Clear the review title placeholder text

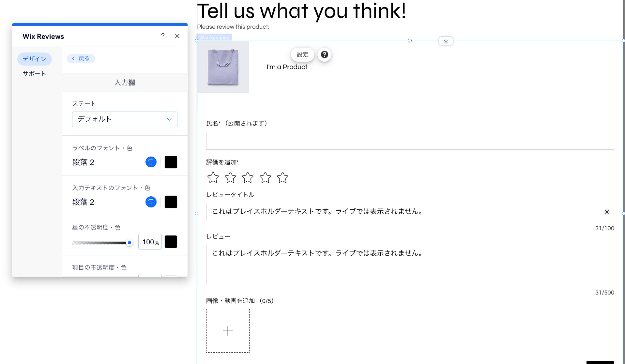coord(607,212)
